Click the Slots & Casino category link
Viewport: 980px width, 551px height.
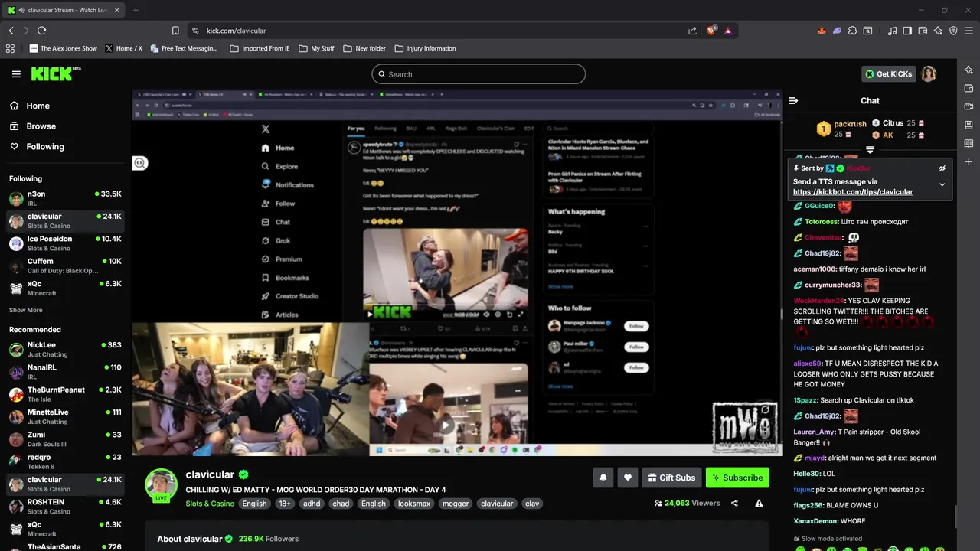(210, 504)
